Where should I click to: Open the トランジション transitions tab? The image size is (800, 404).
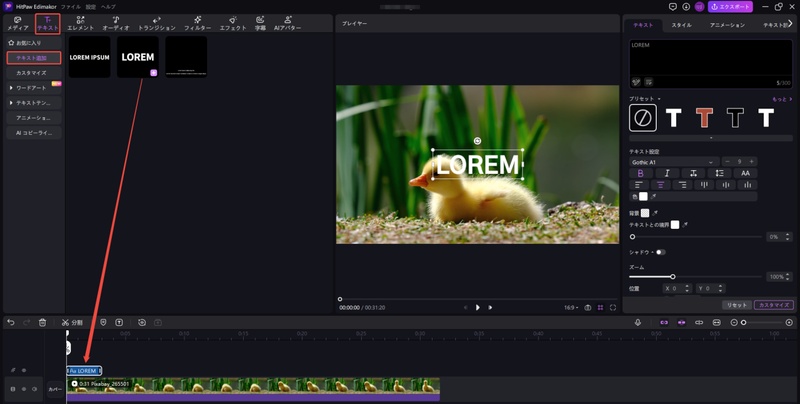pos(157,23)
